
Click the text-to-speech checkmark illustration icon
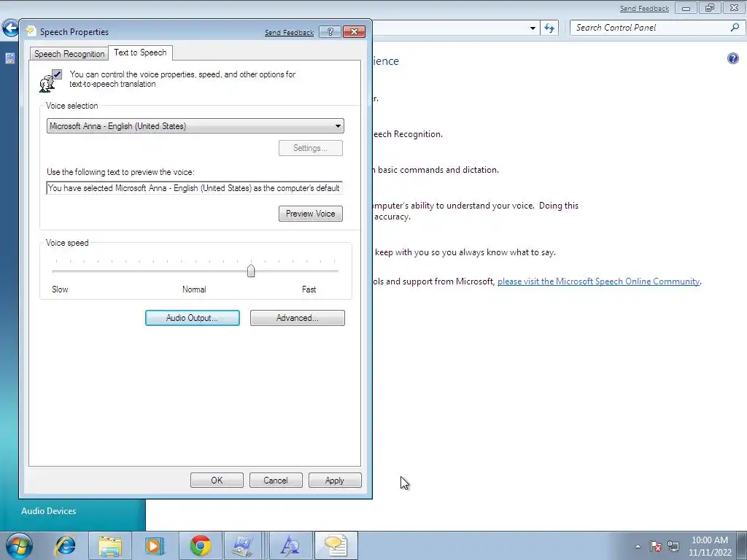click(50, 80)
